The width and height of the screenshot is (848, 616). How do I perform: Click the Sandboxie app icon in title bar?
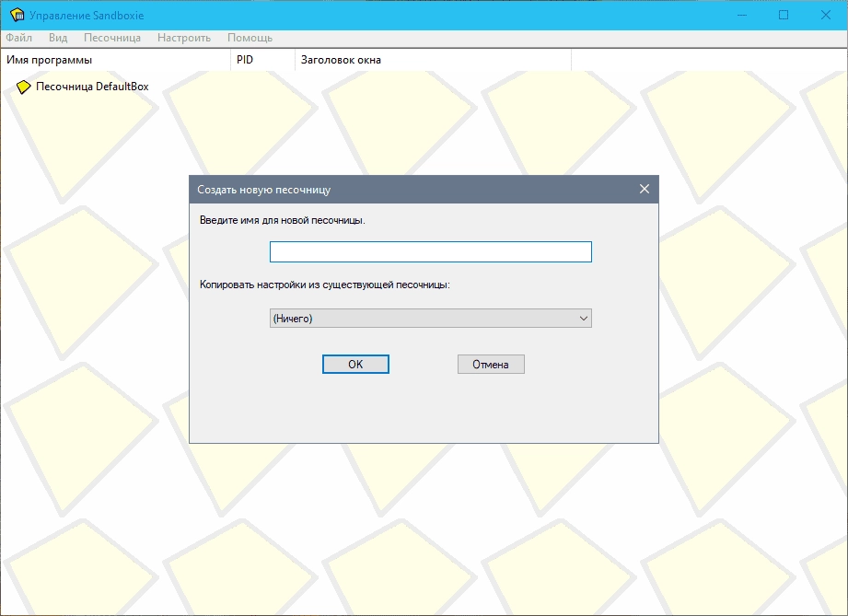pyautogui.click(x=17, y=15)
